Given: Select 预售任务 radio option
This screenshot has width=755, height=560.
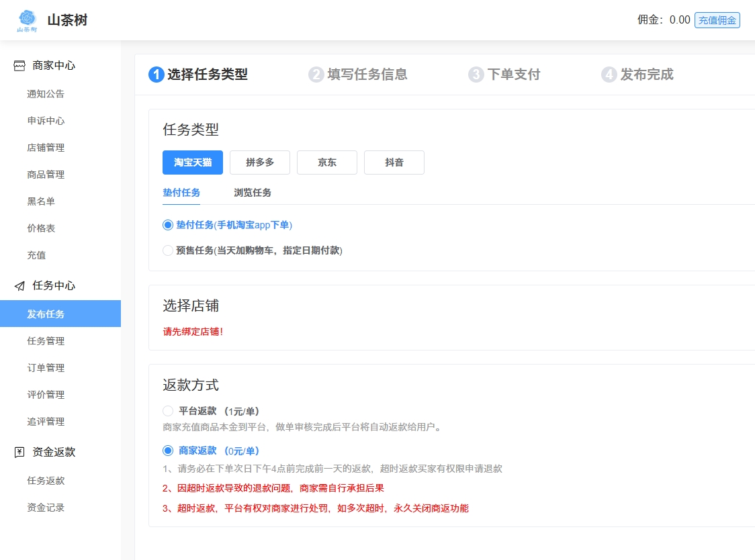Looking at the screenshot, I should pos(168,250).
